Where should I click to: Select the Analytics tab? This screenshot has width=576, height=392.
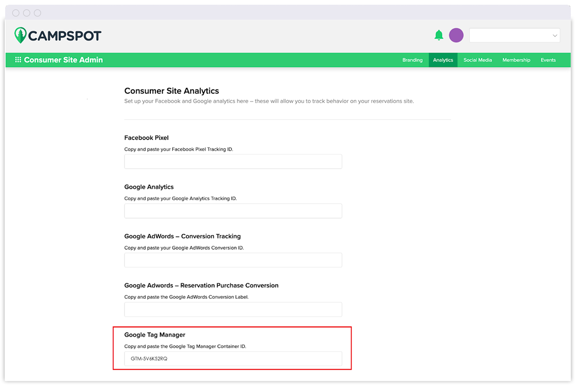pos(443,60)
